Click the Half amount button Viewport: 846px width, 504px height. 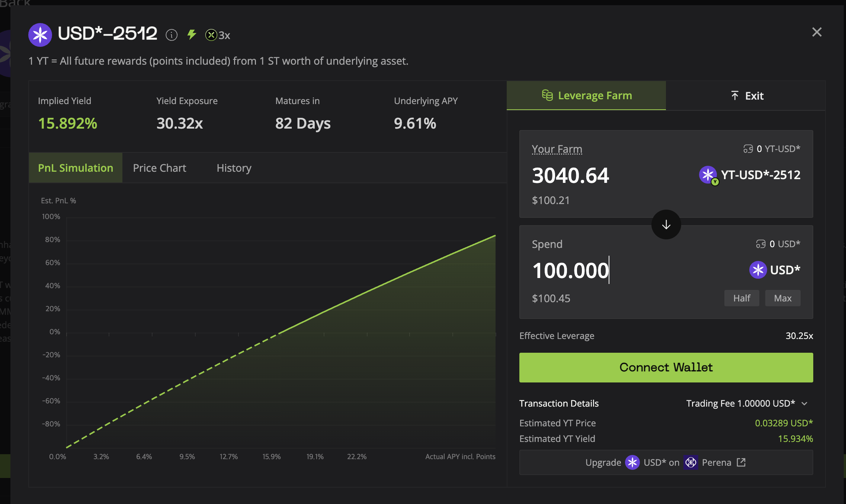tap(741, 298)
